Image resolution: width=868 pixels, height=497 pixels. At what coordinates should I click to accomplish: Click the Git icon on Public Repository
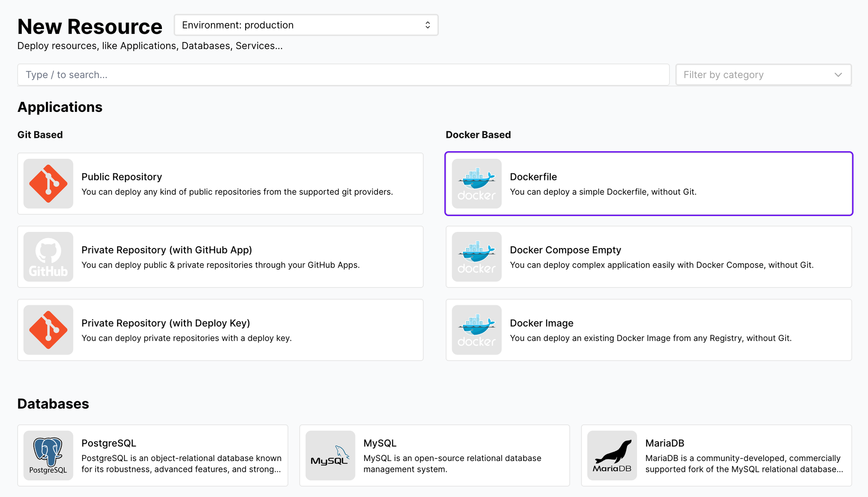(x=48, y=183)
